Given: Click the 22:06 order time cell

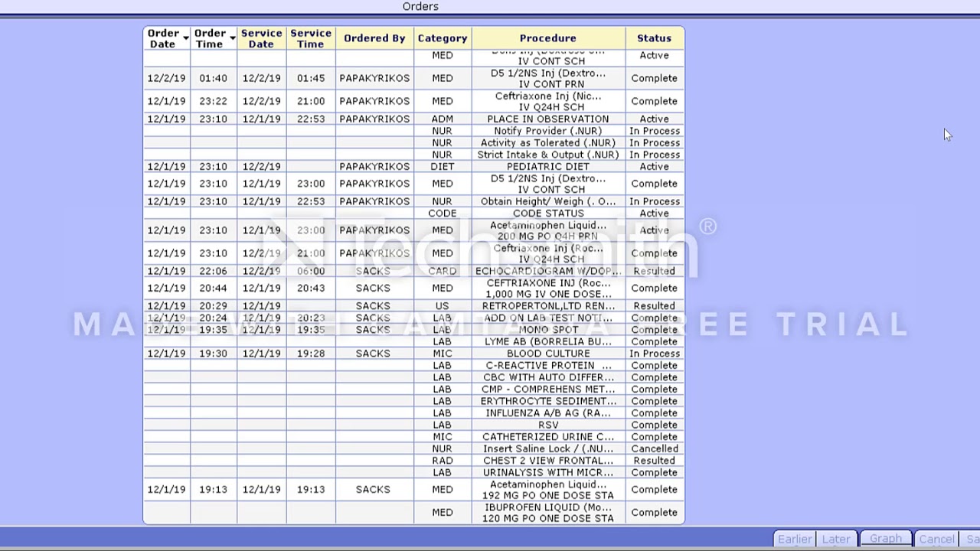Looking at the screenshot, I should pyautogui.click(x=213, y=272).
